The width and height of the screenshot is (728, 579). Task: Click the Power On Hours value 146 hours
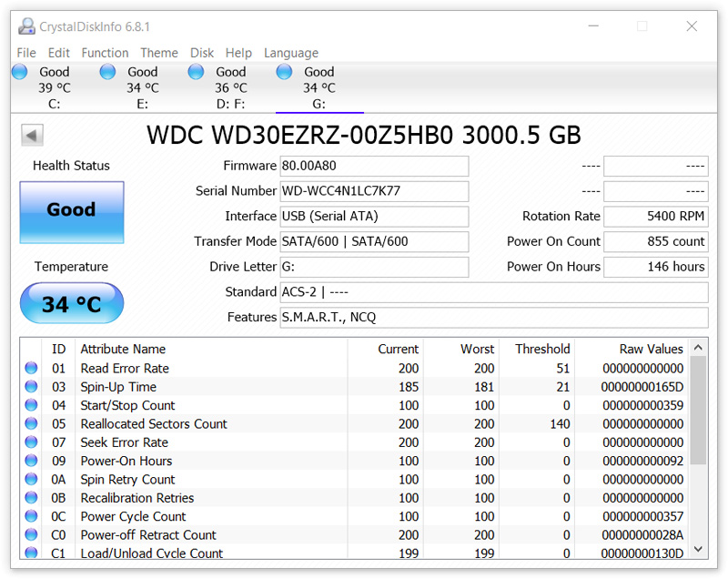pyautogui.click(x=656, y=267)
